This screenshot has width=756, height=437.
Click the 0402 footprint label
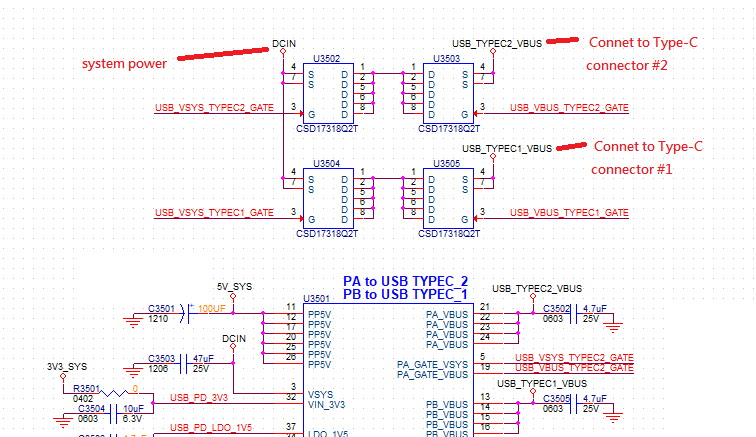83,399
